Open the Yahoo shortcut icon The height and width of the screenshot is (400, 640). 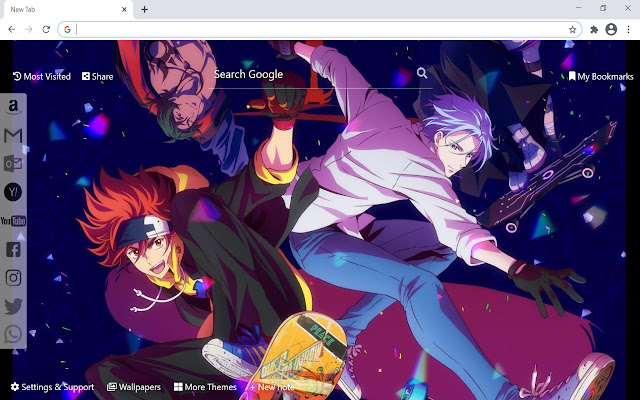coord(13,192)
